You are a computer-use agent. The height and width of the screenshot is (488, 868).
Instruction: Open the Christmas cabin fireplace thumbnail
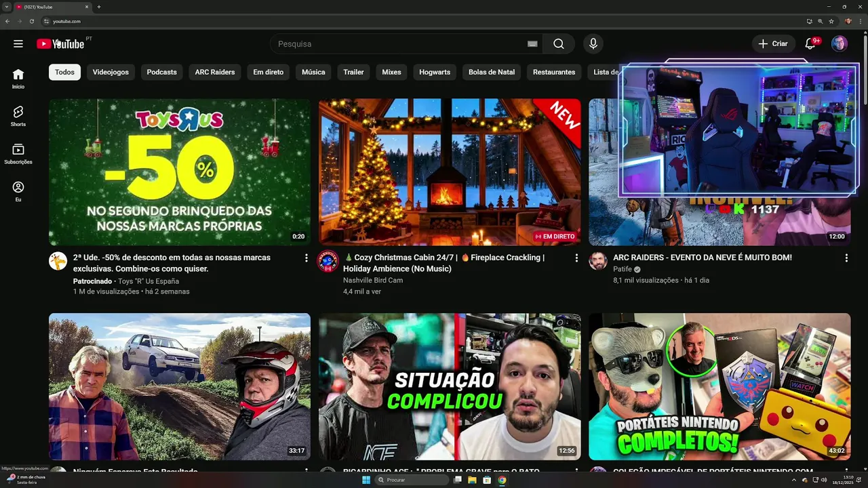(450, 172)
